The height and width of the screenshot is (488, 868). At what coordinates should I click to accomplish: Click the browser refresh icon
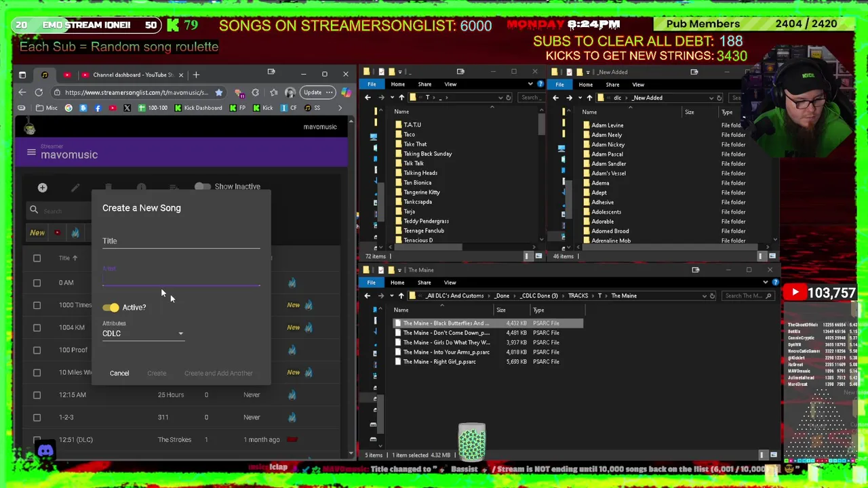39,92
